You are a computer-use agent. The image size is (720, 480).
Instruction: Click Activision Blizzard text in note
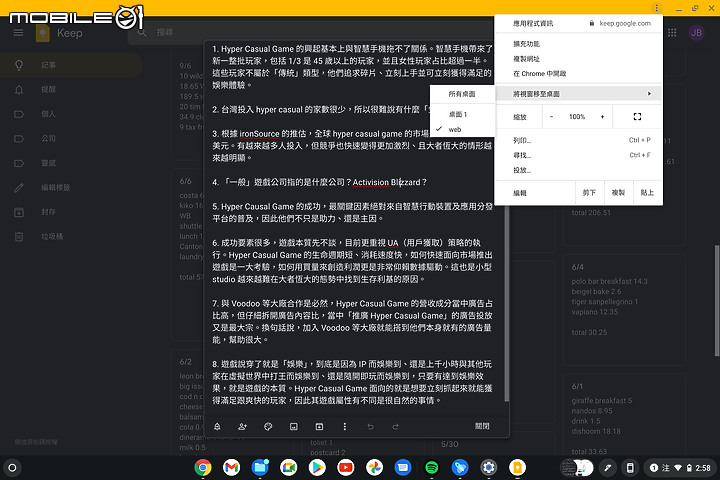pos(387,182)
